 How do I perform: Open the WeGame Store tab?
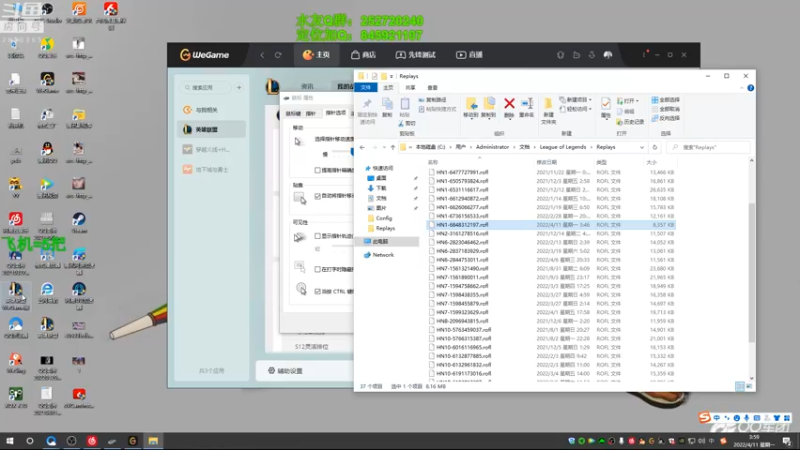tap(363, 55)
